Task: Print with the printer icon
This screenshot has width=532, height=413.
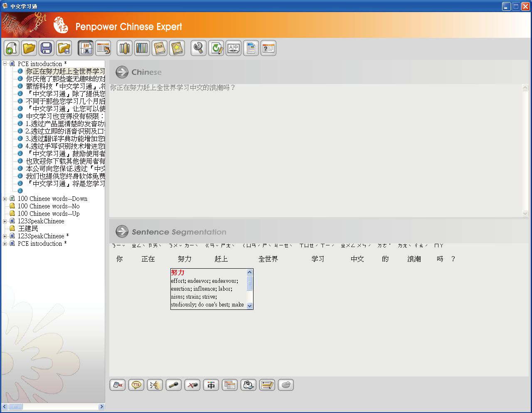Action: 249,385
